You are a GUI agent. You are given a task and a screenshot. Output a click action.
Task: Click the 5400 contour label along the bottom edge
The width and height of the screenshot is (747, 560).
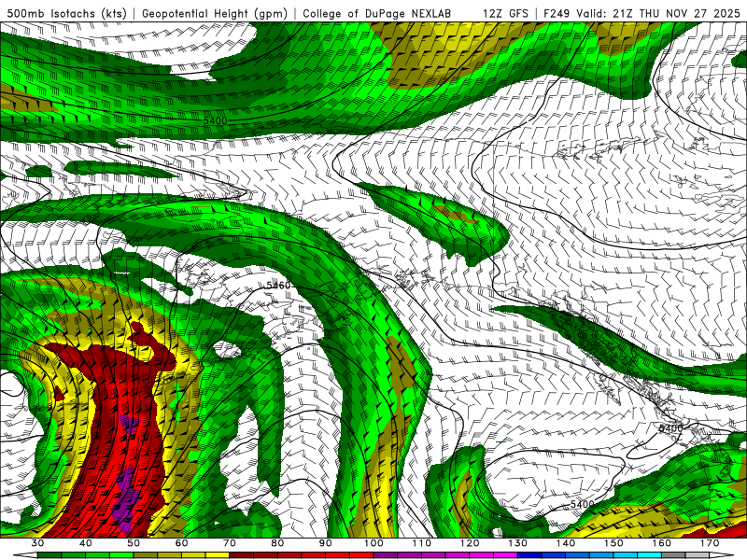coord(582,504)
